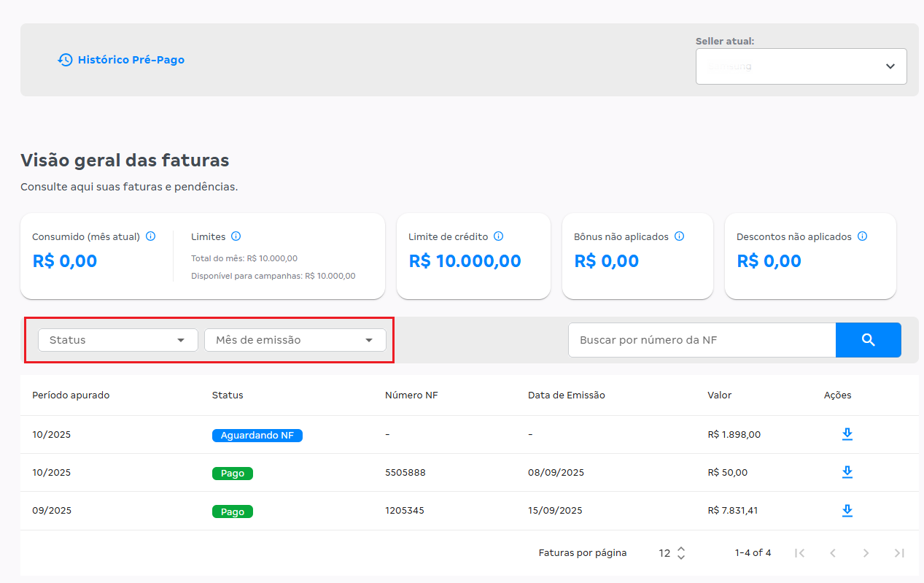Go to the first page of invoices
The height and width of the screenshot is (583, 924).
[799, 553]
